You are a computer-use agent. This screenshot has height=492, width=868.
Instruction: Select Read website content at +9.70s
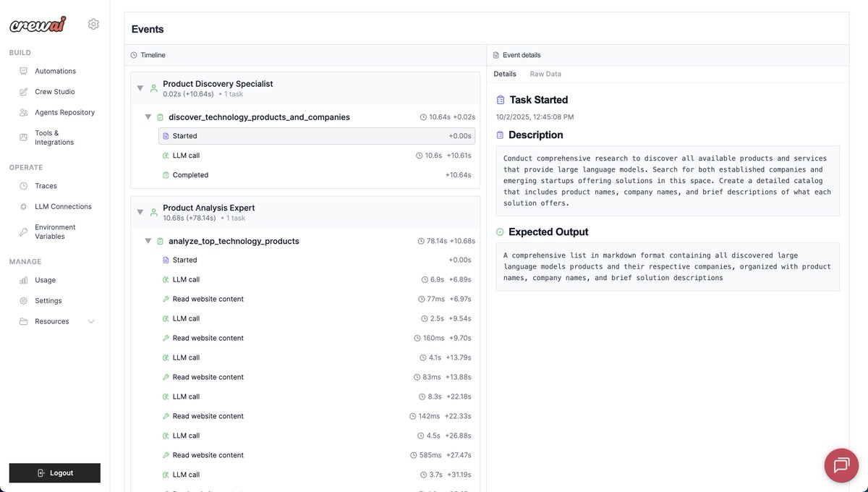tap(317, 338)
